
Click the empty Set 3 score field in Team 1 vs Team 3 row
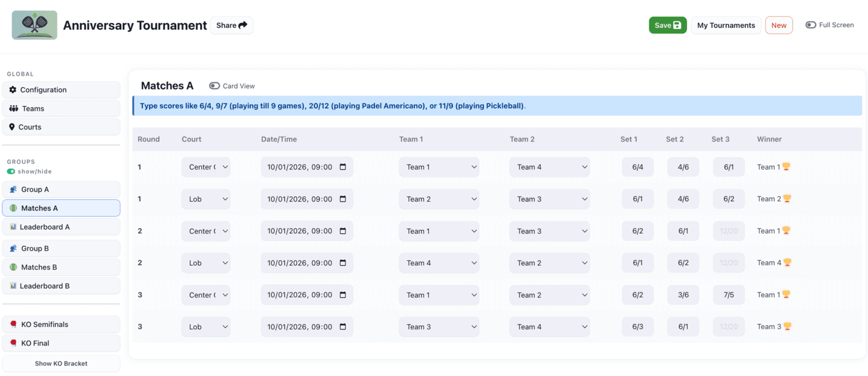(x=728, y=231)
